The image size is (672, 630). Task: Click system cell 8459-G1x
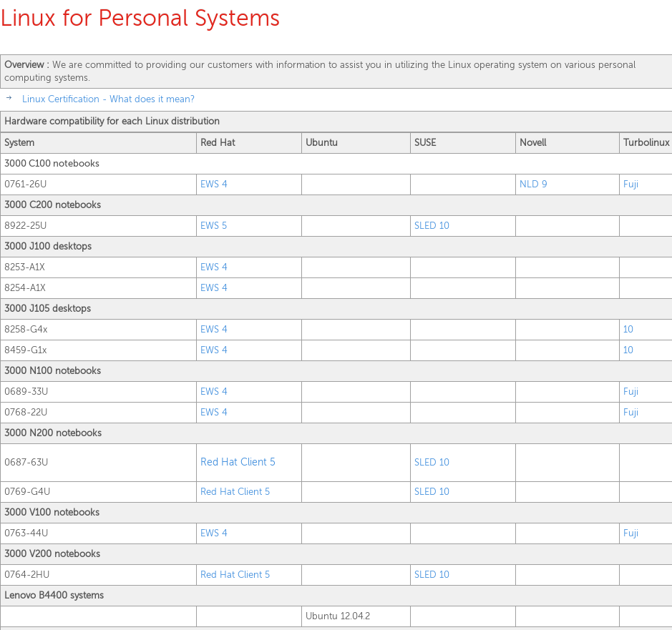coord(98,350)
